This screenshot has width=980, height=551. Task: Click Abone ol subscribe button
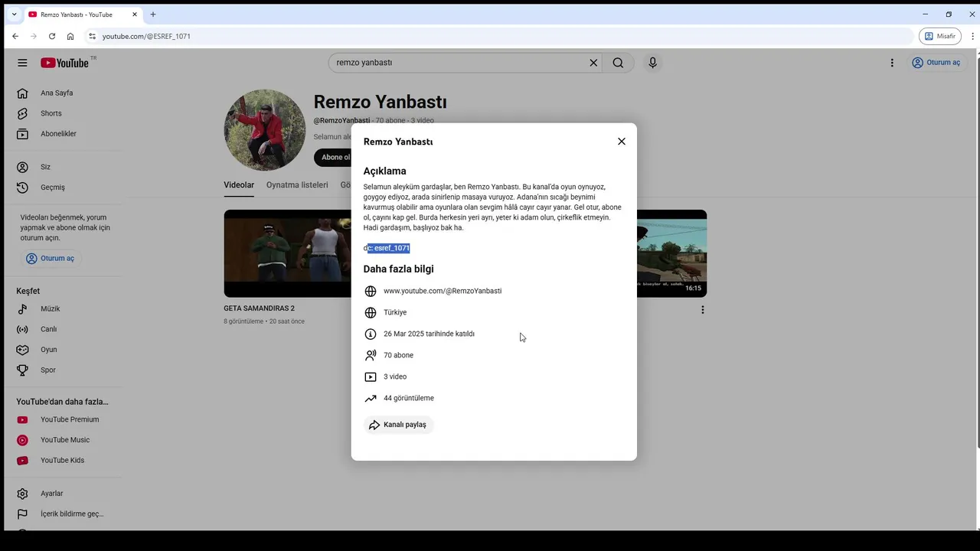[x=333, y=158]
